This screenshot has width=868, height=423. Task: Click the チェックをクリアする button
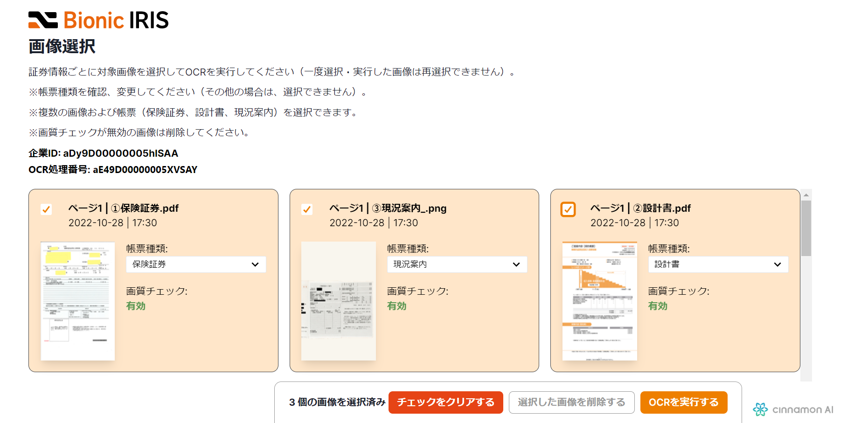click(x=445, y=402)
